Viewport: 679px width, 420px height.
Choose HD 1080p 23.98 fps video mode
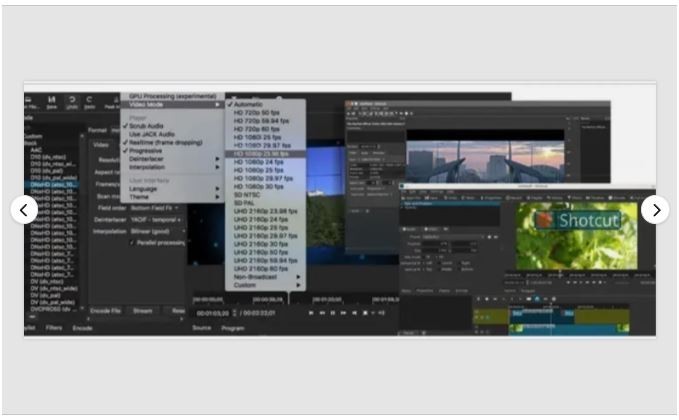pyautogui.click(x=265, y=154)
